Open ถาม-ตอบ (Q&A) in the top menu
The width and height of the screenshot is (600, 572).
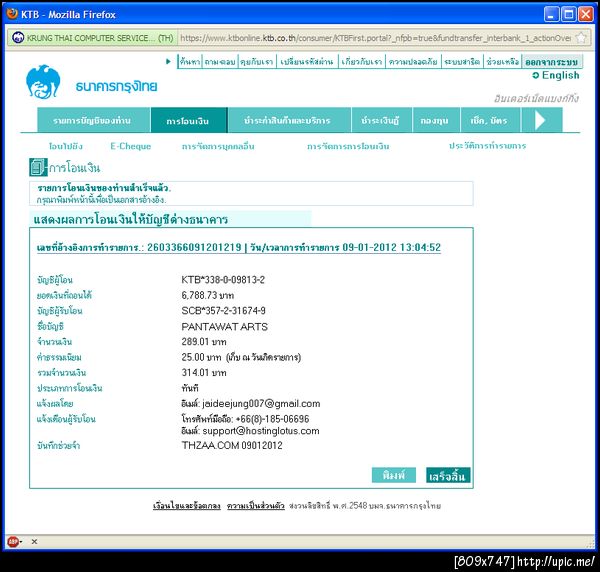pyautogui.click(x=220, y=62)
